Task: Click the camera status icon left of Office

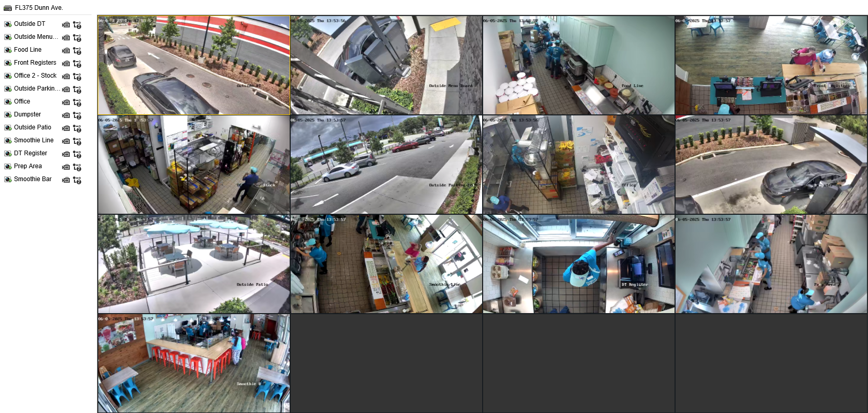Action: pyautogui.click(x=8, y=102)
